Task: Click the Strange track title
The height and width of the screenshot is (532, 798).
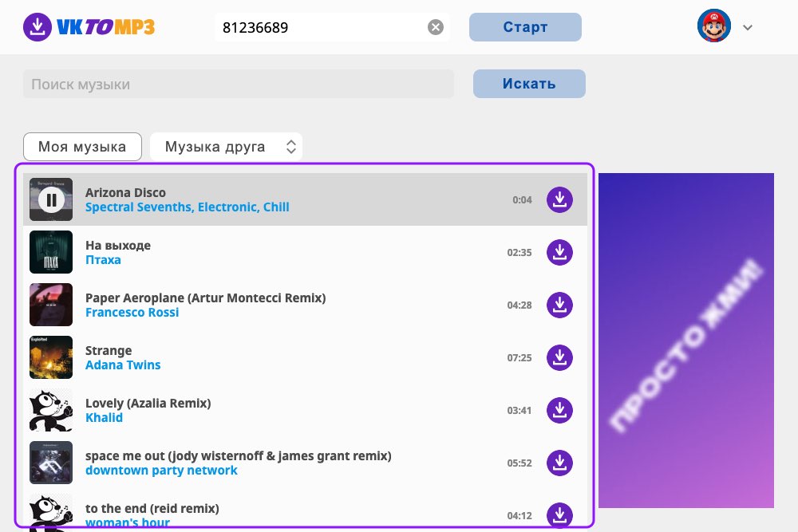Action: pyautogui.click(x=109, y=351)
